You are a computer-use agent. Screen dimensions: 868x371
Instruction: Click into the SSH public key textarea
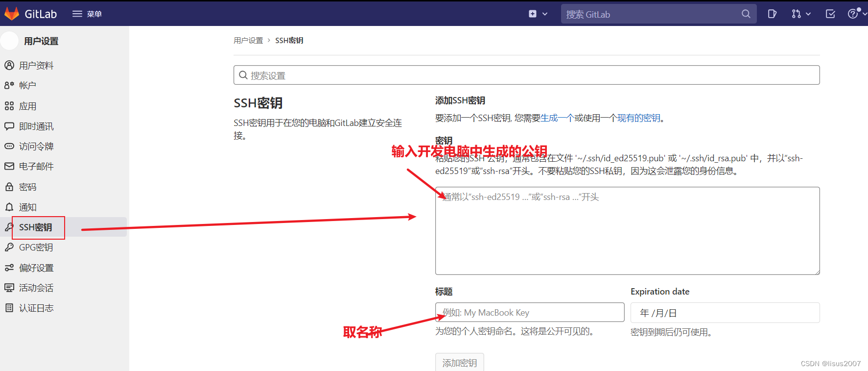pos(627,230)
